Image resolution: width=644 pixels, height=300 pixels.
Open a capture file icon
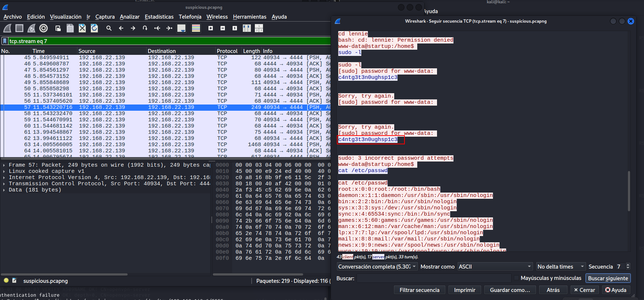pos(58,28)
